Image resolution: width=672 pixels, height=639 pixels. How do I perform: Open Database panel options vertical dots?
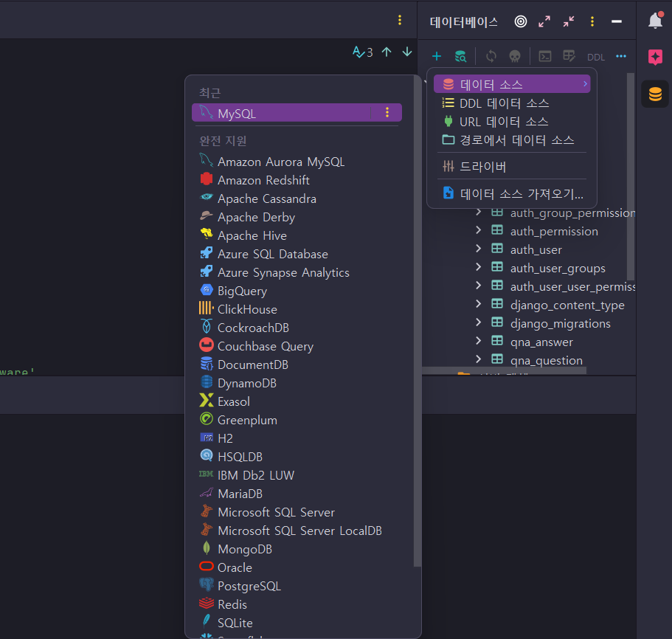click(x=592, y=21)
